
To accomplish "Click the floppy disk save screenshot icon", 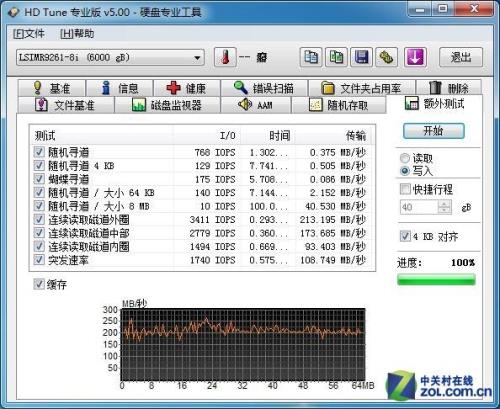I will [362, 57].
